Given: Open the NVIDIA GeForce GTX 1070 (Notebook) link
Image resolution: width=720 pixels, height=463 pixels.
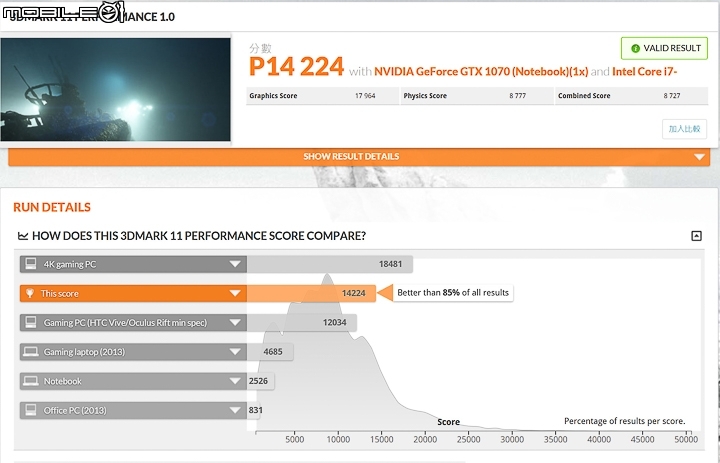Looking at the screenshot, I should [481, 72].
